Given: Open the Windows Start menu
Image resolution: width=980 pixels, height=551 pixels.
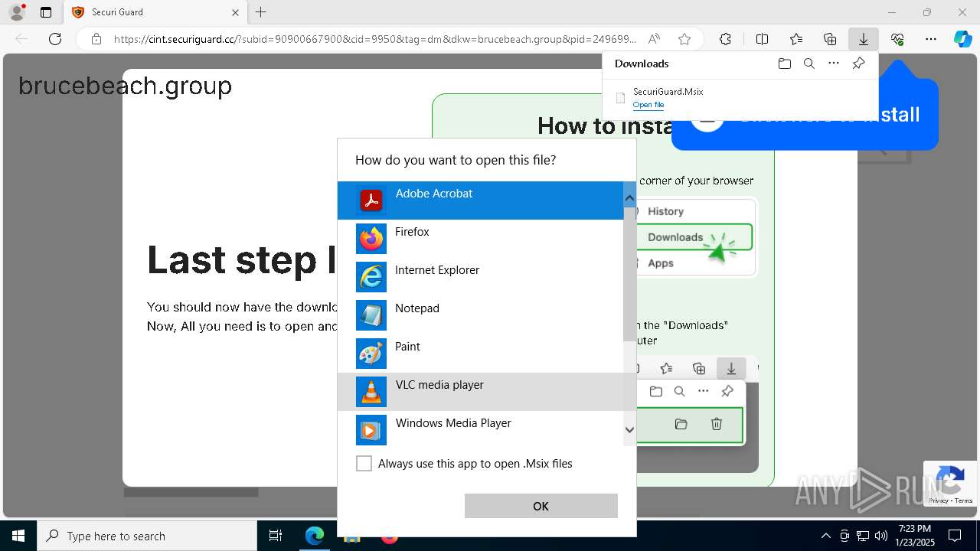Looking at the screenshot, I should pos(18,536).
